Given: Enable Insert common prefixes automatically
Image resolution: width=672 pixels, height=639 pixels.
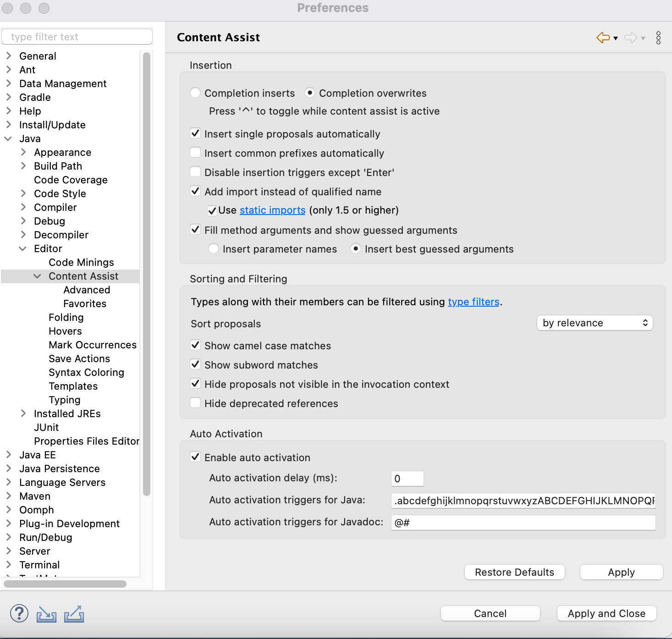Looking at the screenshot, I should coord(195,153).
